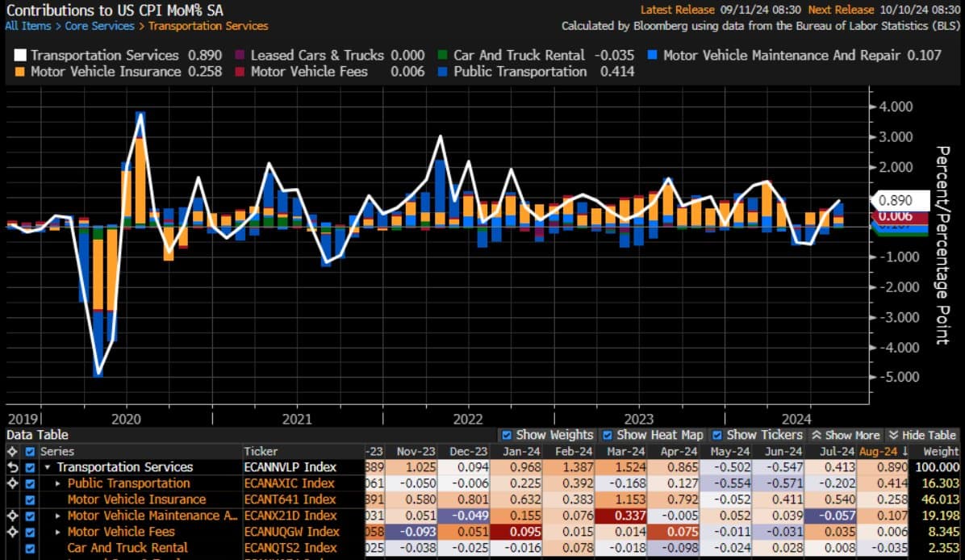Open the Core Services breadcrumb link
This screenshot has height=560, width=965.
click(x=100, y=26)
